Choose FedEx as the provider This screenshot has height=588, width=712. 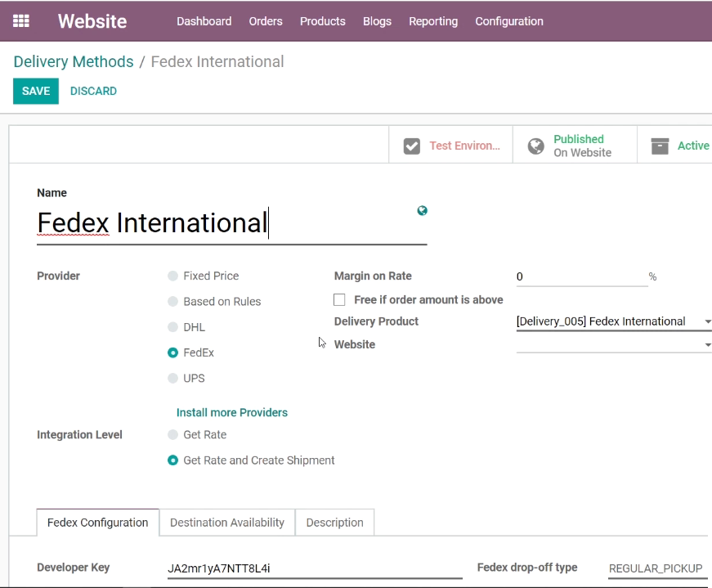pos(172,352)
